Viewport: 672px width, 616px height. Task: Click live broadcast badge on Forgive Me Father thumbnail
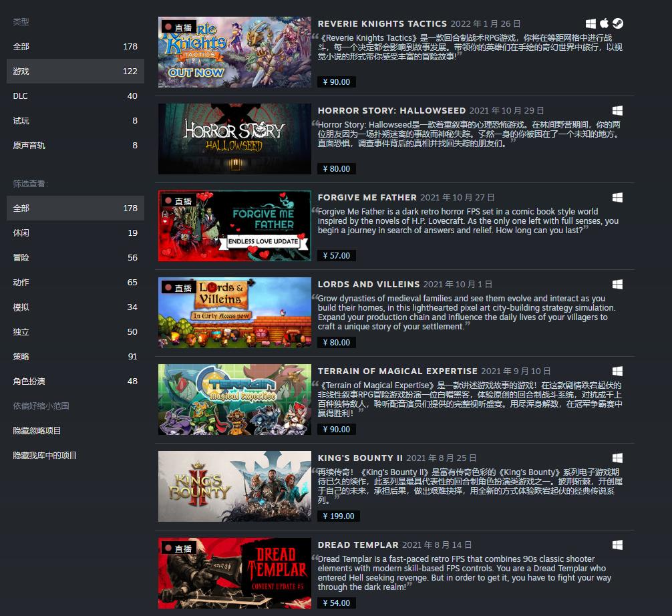click(x=179, y=200)
